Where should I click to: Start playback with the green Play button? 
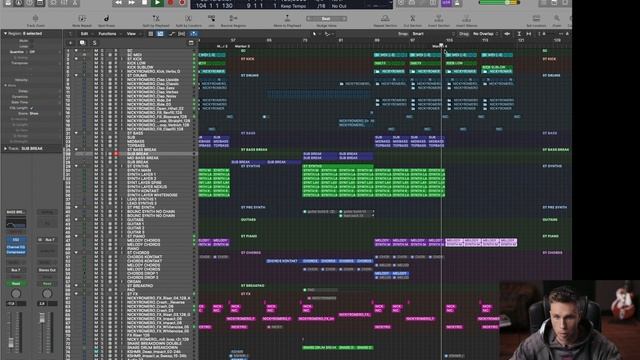tap(157, 3)
